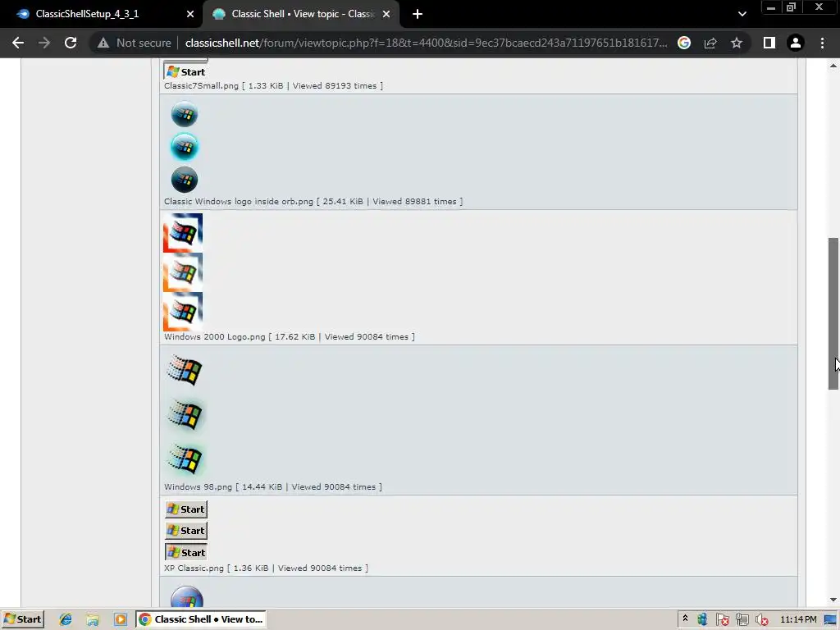This screenshot has height=630, width=840.
Task: Click the top XP Classic Start image
Action: coord(186,509)
